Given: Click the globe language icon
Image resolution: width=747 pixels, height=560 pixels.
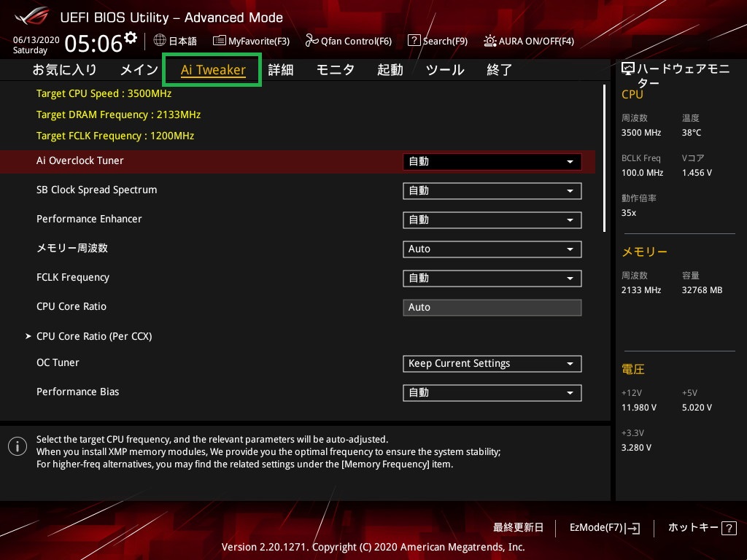Looking at the screenshot, I should pos(160,41).
